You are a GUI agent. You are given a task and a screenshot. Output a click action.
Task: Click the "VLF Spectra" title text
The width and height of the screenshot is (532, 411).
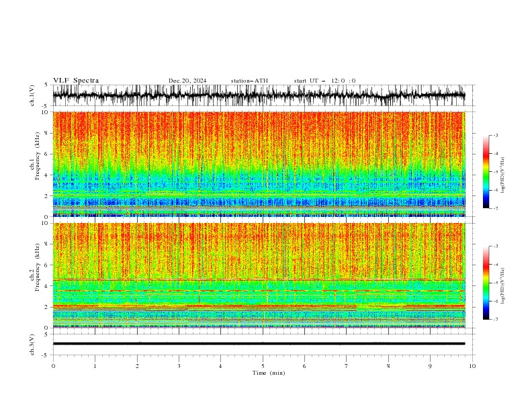76,81
